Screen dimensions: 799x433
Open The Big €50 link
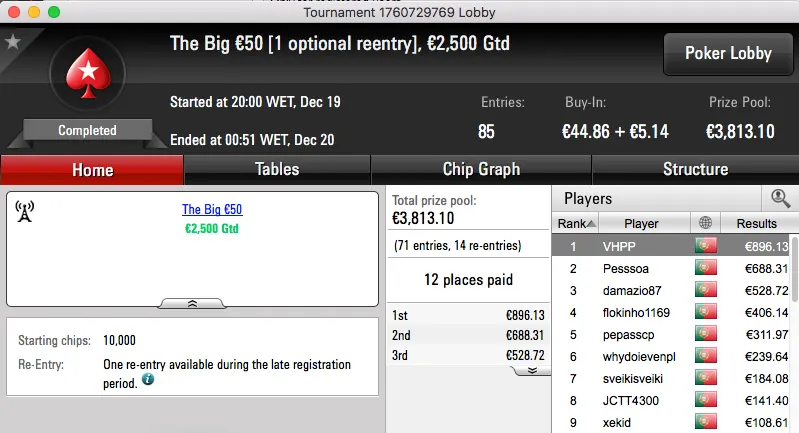212,210
